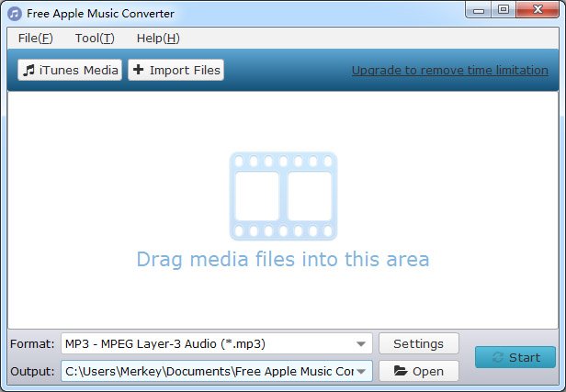Click the 'Format:' label
The height and width of the screenshot is (392, 566).
32,343
